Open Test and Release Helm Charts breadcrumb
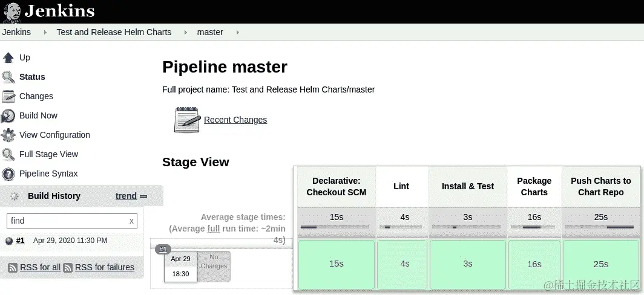The height and width of the screenshot is (295, 644). (114, 32)
